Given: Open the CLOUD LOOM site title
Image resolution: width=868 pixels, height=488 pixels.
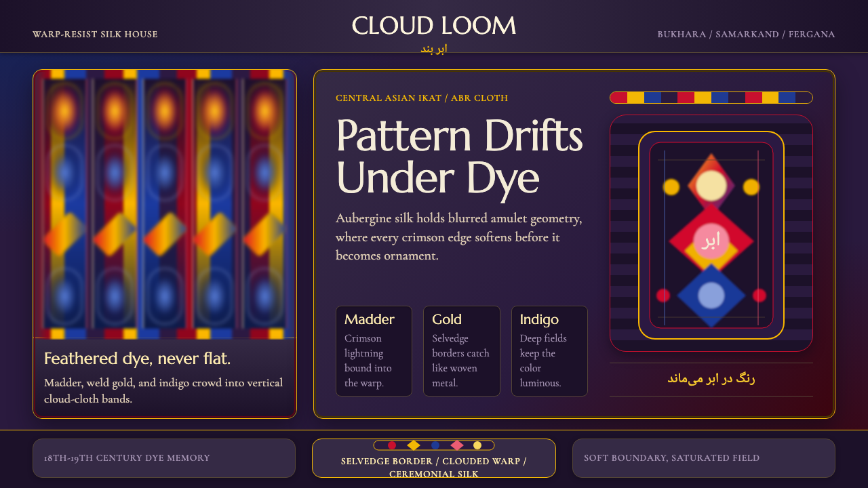Looking at the screenshot, I should click(434, 26).
